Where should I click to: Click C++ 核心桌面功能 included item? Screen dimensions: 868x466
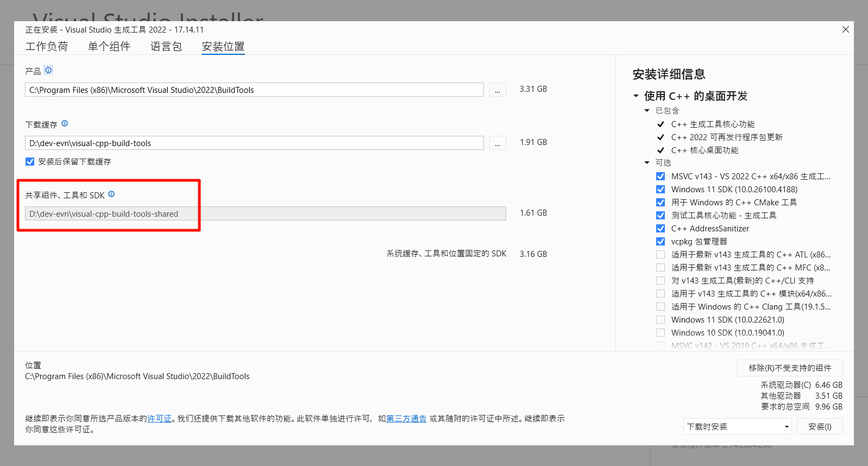tap(705, 150)
